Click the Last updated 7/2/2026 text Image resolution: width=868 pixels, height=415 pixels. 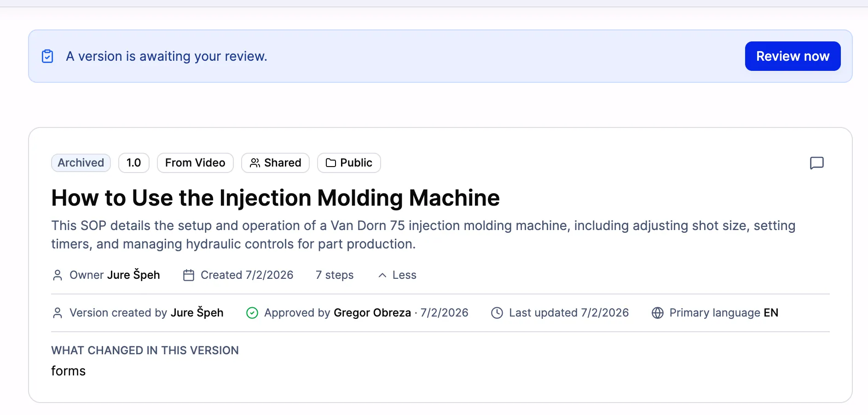click(x=569, y=313)
